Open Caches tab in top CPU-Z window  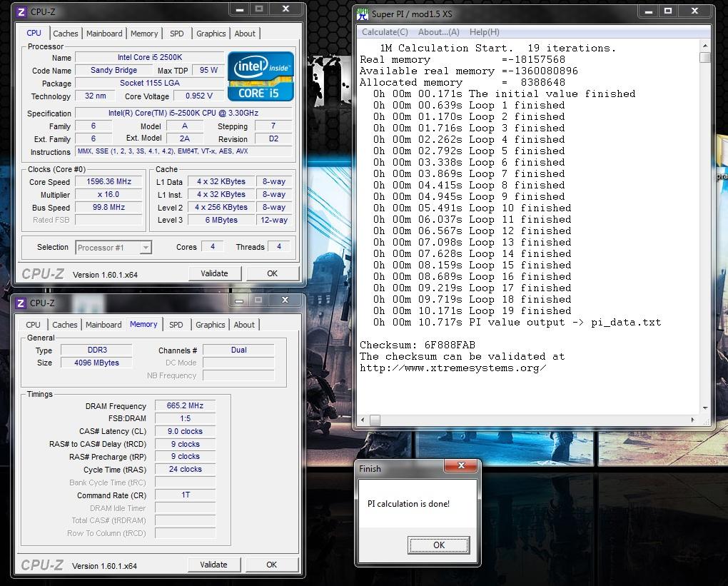[x=66, y=34]
